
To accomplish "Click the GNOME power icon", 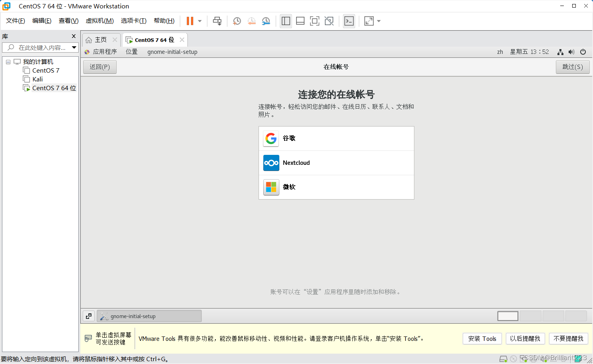I will point(583,52).
